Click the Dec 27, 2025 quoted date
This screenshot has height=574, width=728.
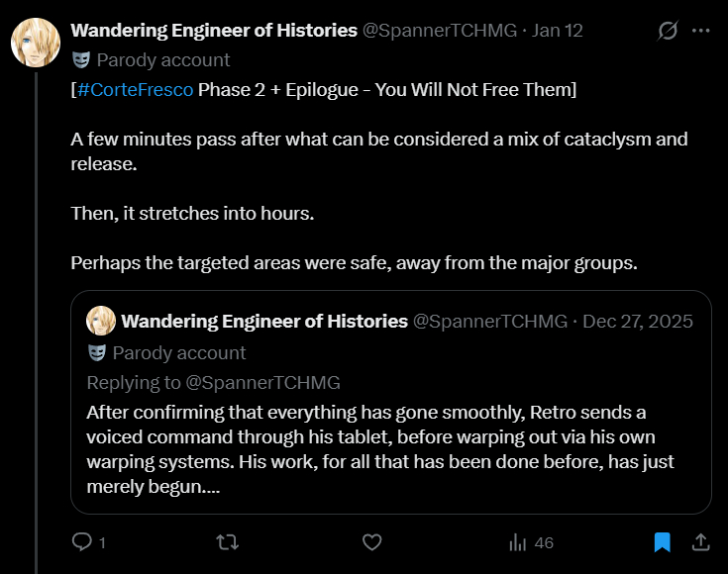pyautogui.click(x=638, y=322)
